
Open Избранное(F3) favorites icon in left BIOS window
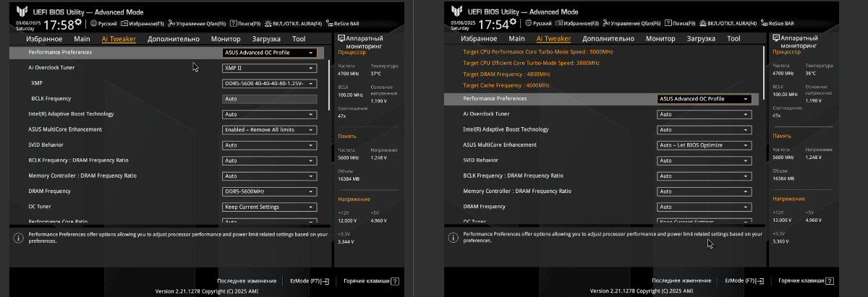pyautogui.click(x=123, y=23)
